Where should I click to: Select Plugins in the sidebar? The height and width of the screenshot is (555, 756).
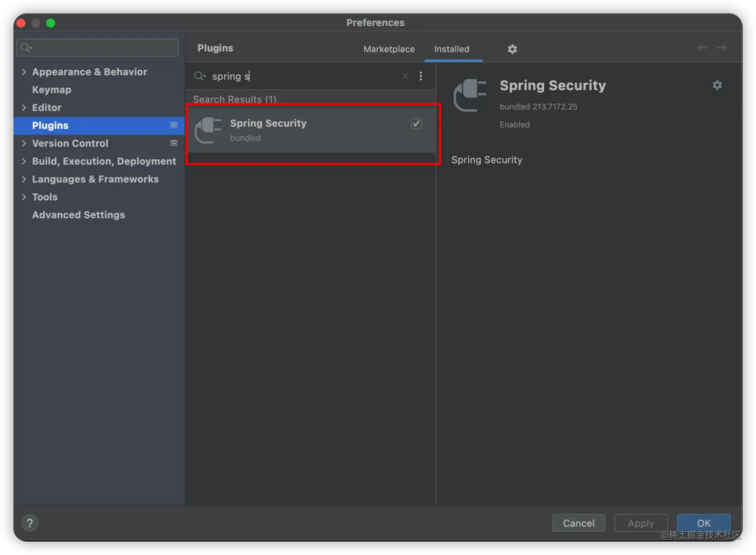[x=99, y=125]
